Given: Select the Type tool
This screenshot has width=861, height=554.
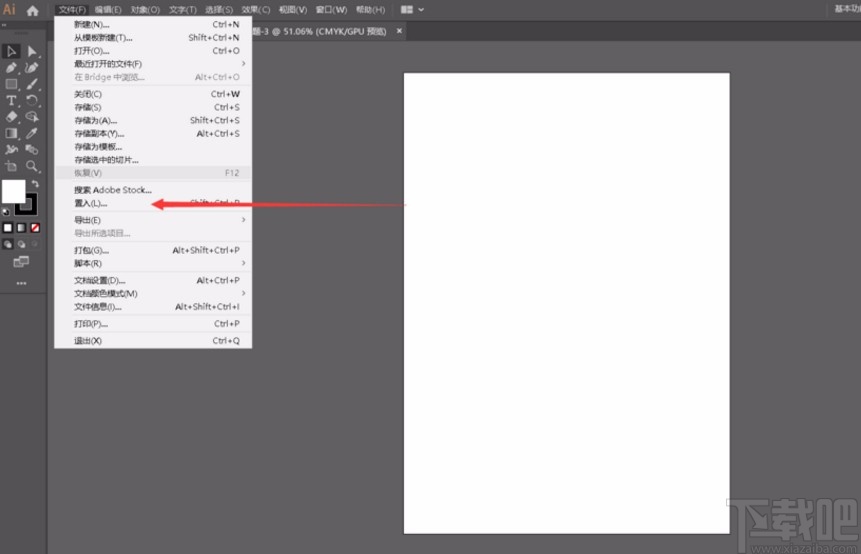Looking at the screenshot, I should tap(11, 100).
